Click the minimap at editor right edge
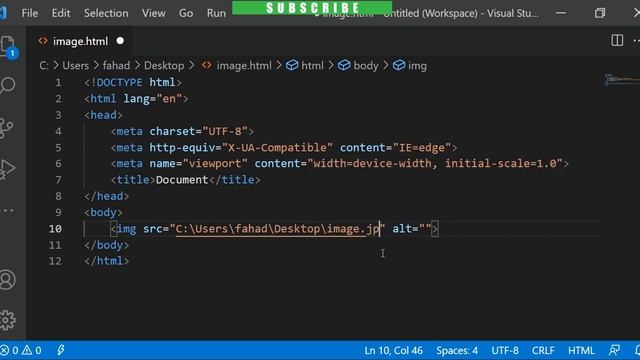 coord(621,79)
